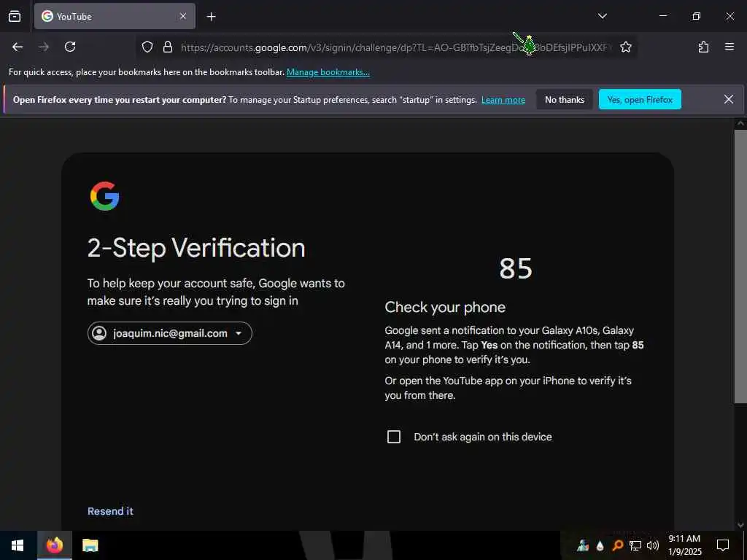
Task: Decline with the No thanks button
Action: 565,99
